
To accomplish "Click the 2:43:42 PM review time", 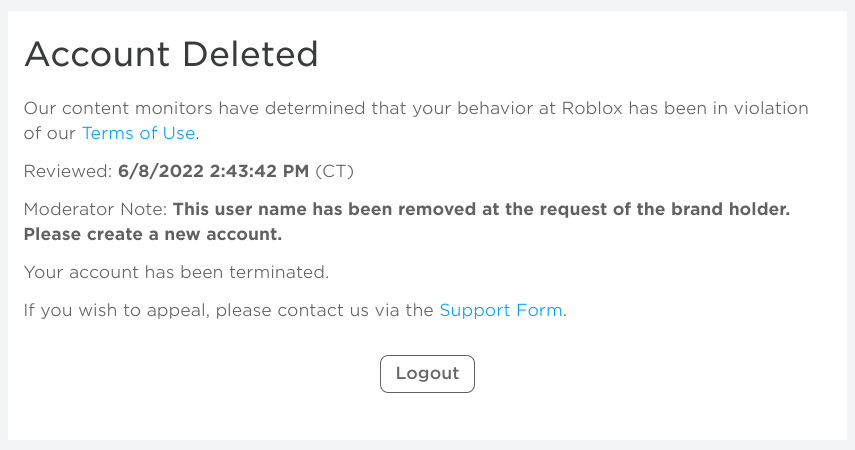I will [256, 171].
